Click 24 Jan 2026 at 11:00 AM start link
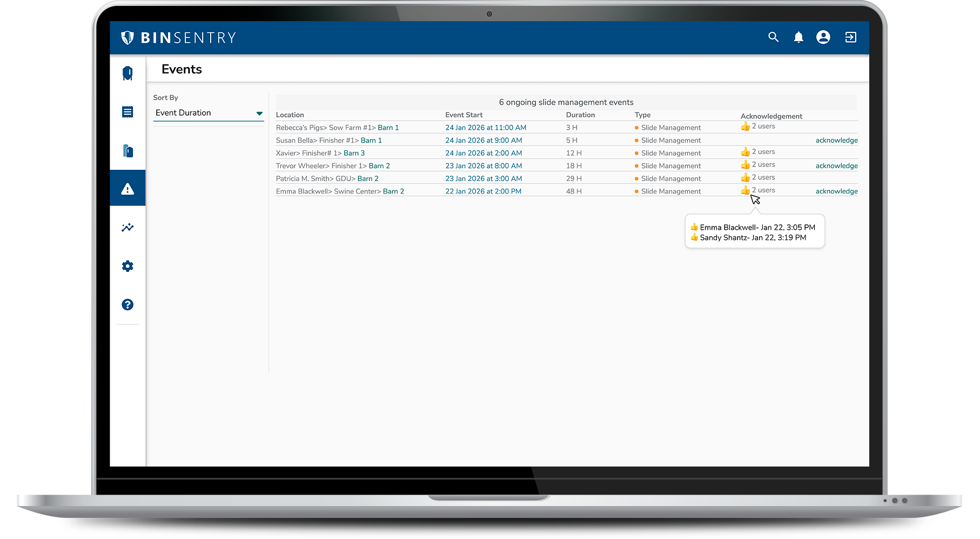 coord(485,128)
